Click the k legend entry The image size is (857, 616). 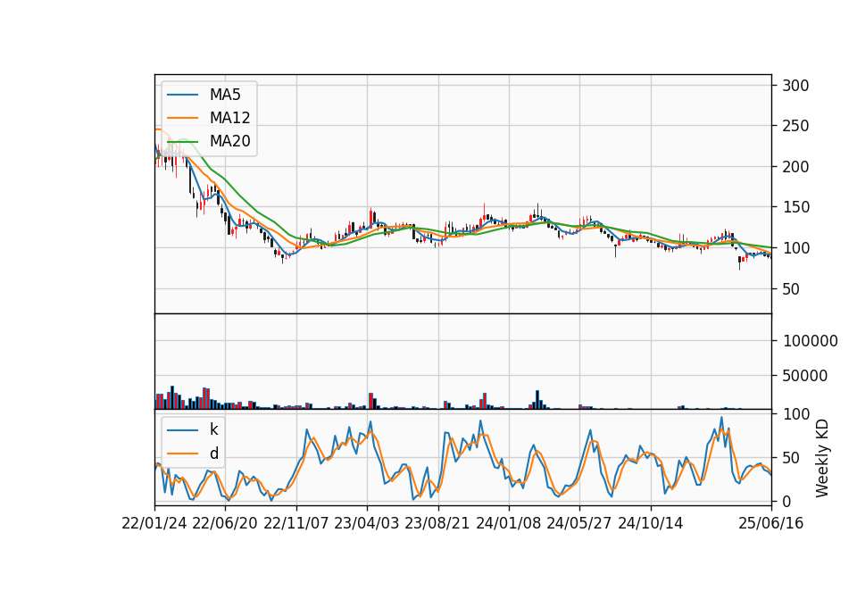point(193,429)
